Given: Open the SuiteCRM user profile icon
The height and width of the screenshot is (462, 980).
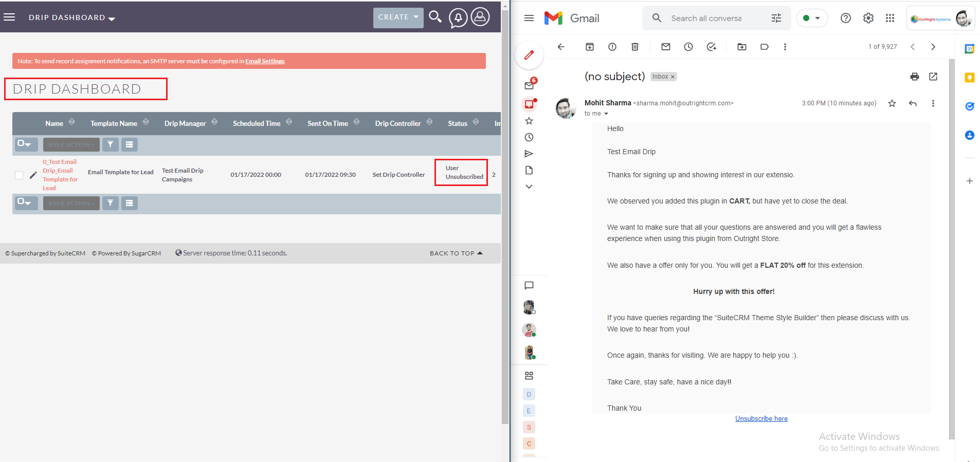Looking at the screenshot, I should 480,17.
